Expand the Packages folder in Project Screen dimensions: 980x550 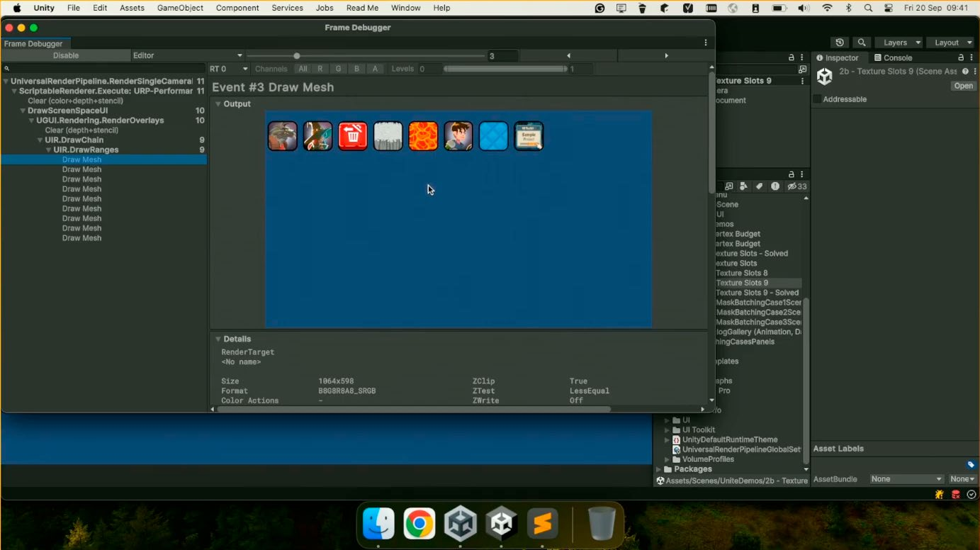pos(659,469)
